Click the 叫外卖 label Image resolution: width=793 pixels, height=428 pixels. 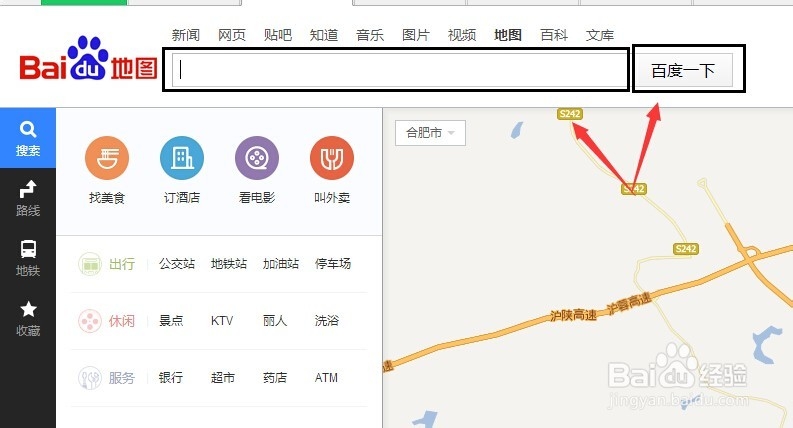click(332, 197)
